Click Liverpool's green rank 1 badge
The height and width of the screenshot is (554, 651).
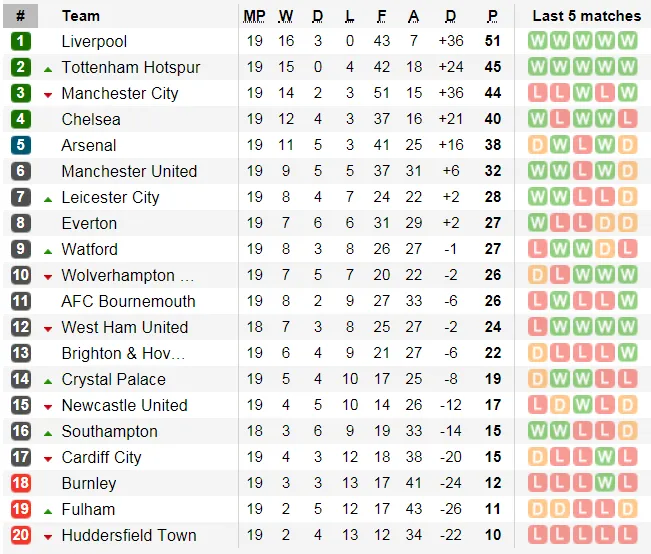coord(21,41)
